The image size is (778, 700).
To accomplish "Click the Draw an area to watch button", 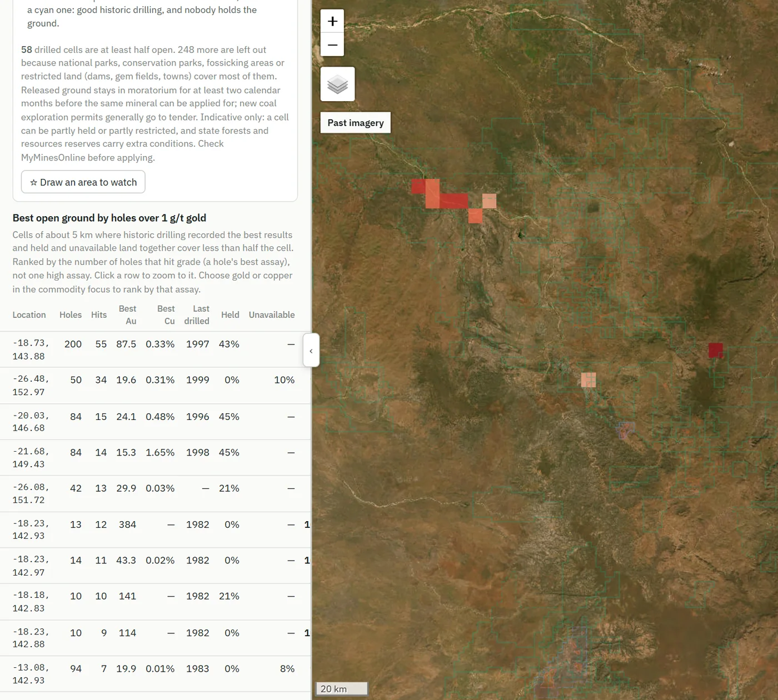I will (x=83, y=182).
